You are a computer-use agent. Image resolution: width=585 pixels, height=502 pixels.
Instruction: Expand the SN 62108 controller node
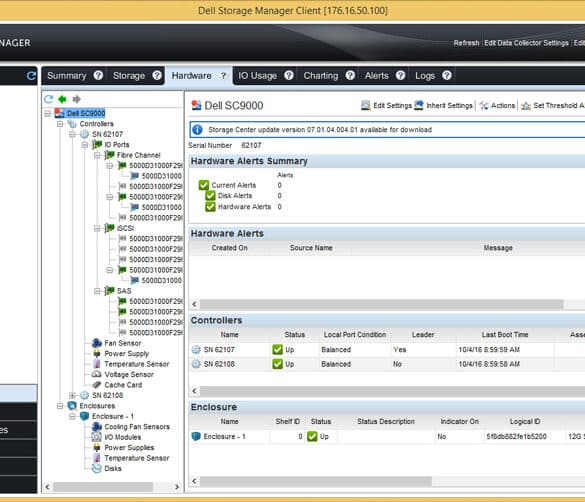click(72, 395)
